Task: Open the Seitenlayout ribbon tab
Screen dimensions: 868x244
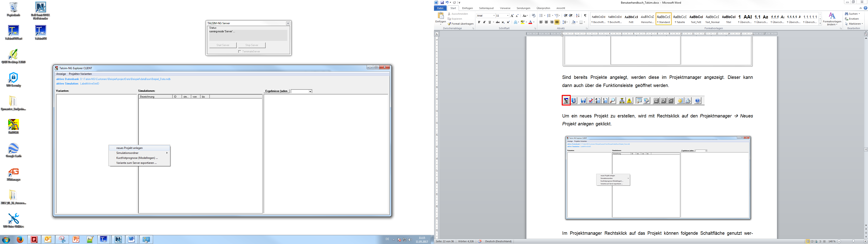Action: [486, 8]
